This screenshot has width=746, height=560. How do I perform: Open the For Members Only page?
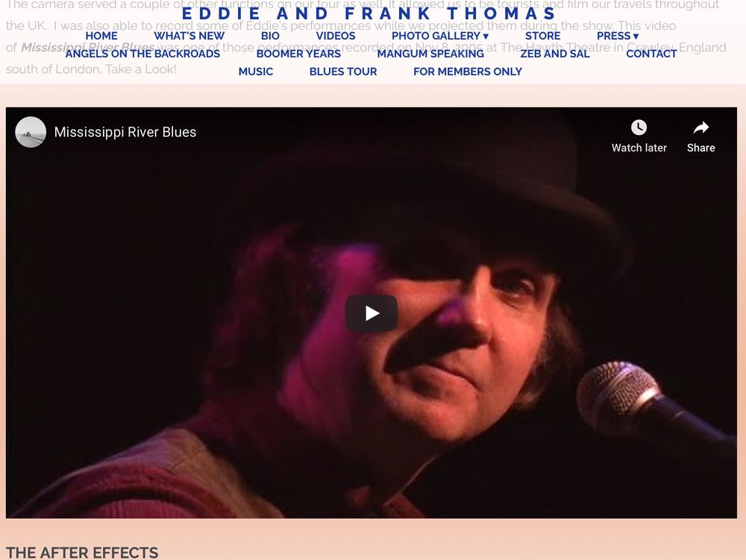point(467,72)
